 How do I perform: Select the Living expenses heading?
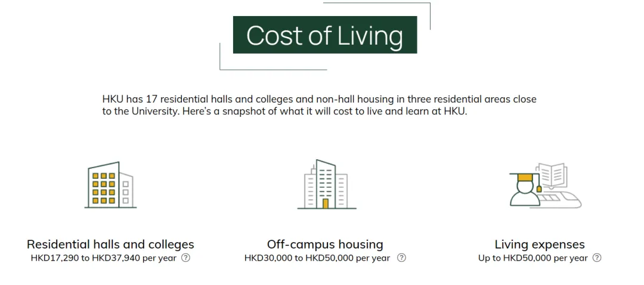540,244
